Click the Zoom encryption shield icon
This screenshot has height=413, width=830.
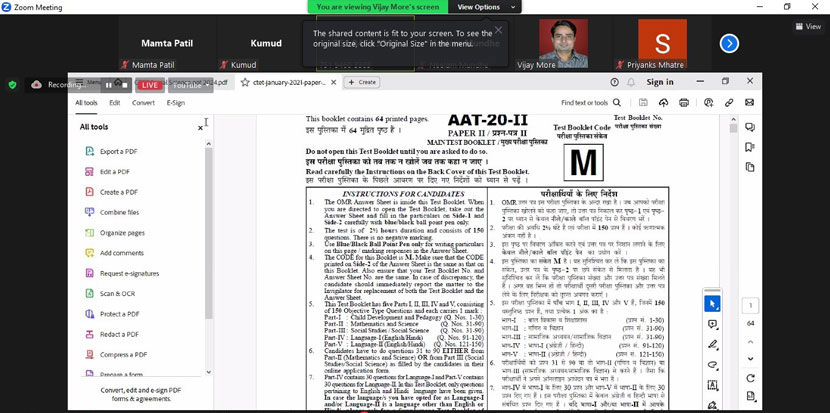pyautogui.click(x=13, y=85)
